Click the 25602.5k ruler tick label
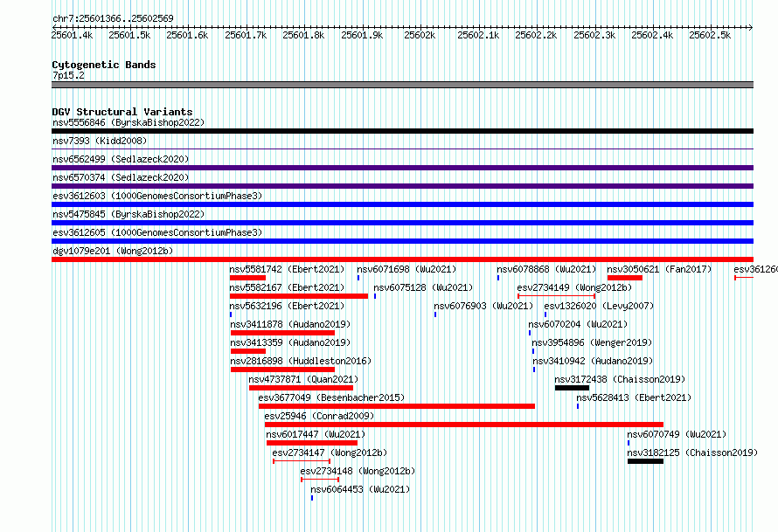The width and height of the screenshot is (778, 532). pyautogui.click(x=710, y=35)
